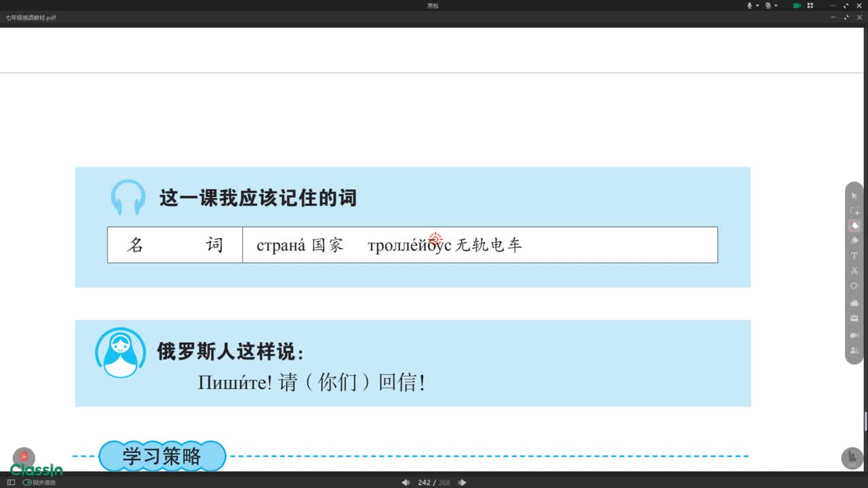868x488 pixels.
Task: Maximize the PDF document panel
Action: [847, 18]
